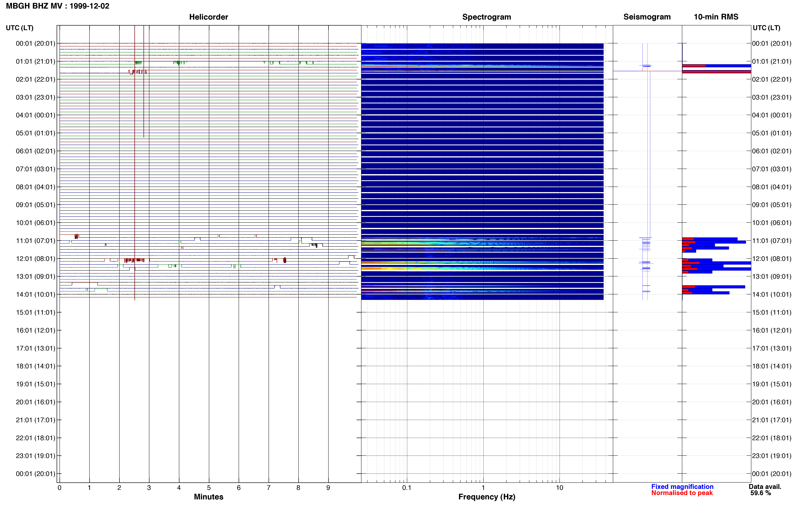Select left time label '00:01 (20:01)' at top
This screenshot has width=812, height=508.
36,43
